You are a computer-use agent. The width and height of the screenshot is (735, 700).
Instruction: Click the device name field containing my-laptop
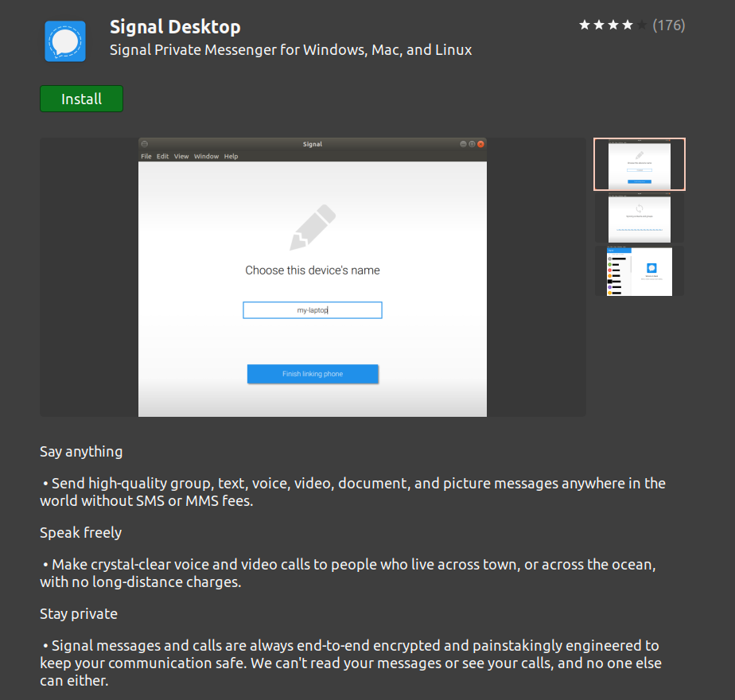coord(312,310)
